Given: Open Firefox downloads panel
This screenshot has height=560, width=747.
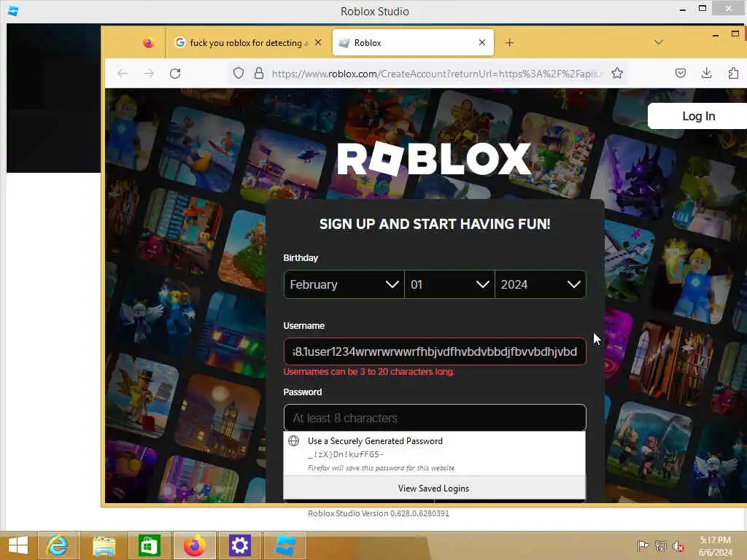Looking at the screenshot, I should 706,74.
